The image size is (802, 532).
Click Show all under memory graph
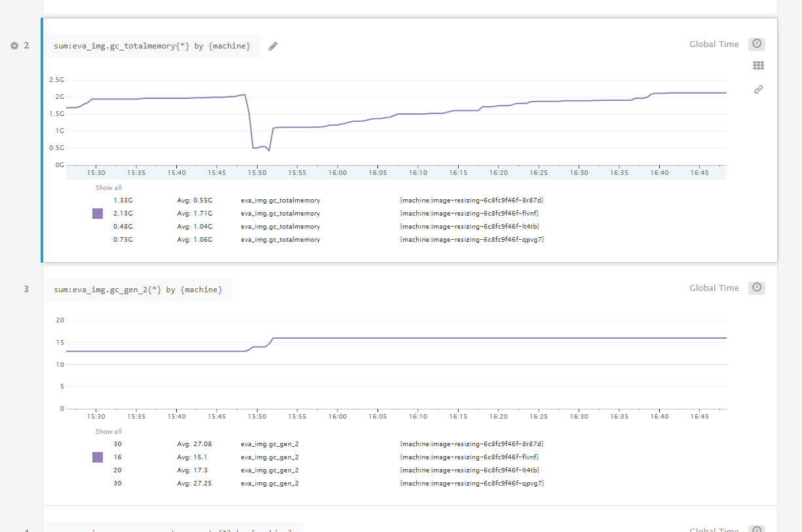109,188
